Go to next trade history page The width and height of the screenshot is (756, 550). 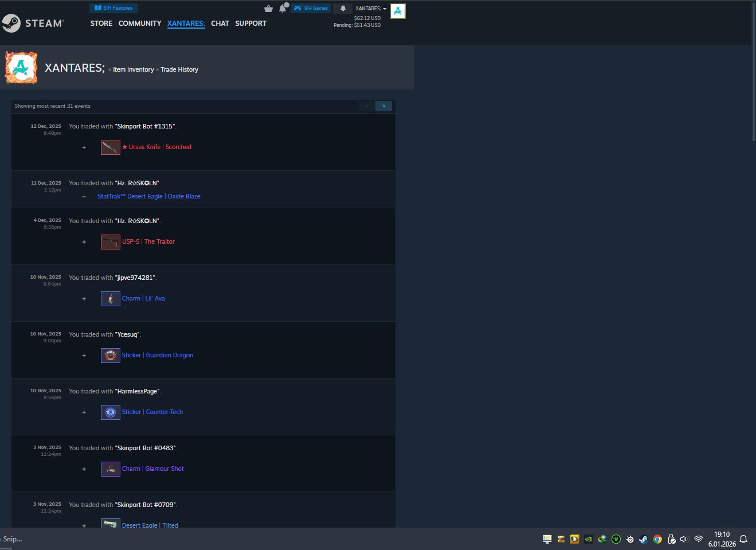click(383, 106)
